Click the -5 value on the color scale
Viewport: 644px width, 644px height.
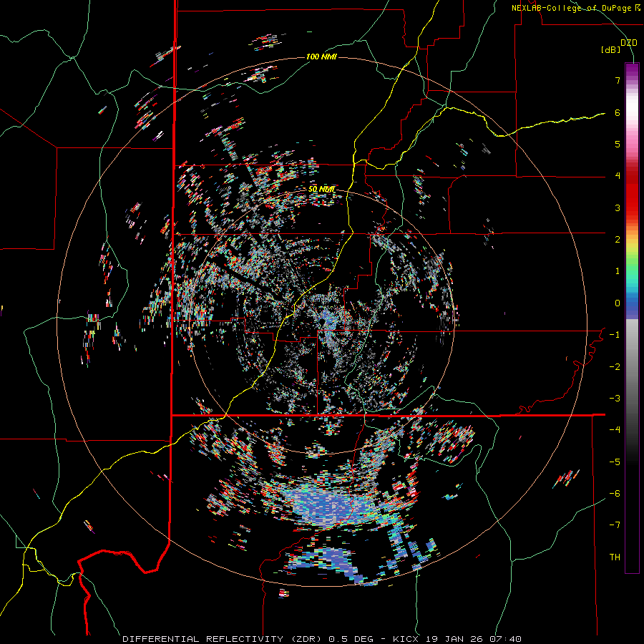pyautogui.click(x=615, y=462)
